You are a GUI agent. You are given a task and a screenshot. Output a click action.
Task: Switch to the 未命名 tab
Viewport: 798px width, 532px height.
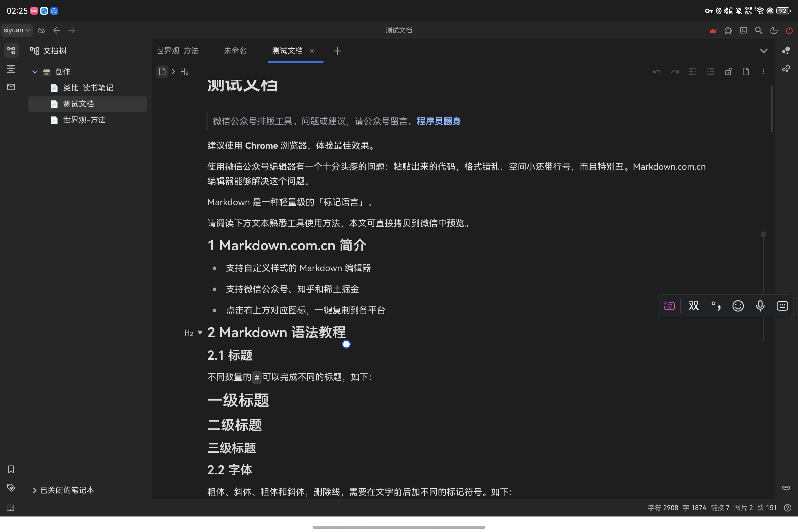(x=235, y=50)
